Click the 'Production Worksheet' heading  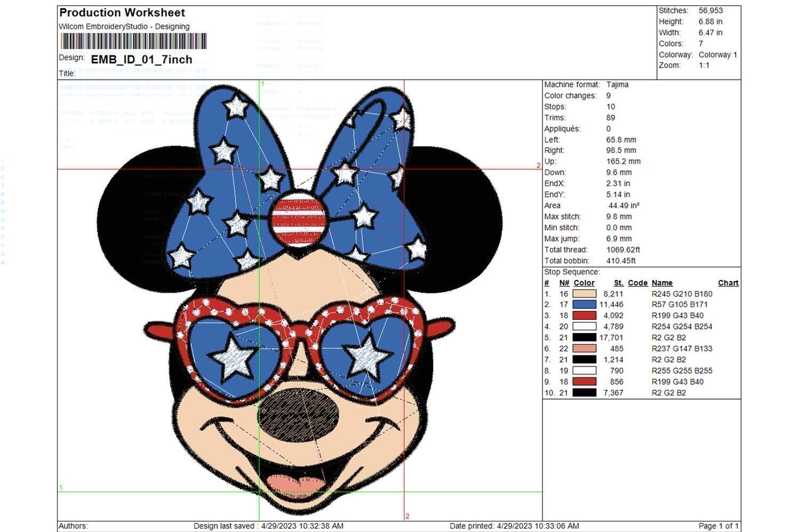point(122,13)
